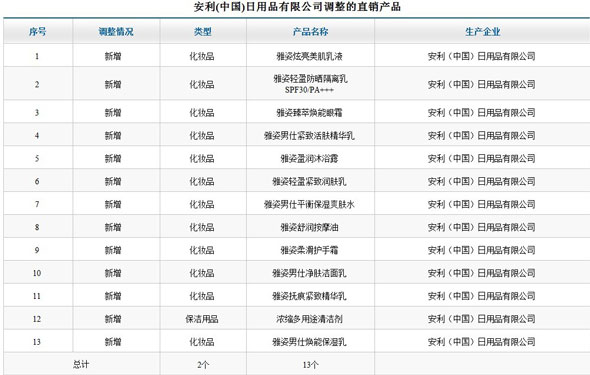Click serial number 4 cell
Image resolution: width=590 pixels, height=375 pixels.
(37, 135)
